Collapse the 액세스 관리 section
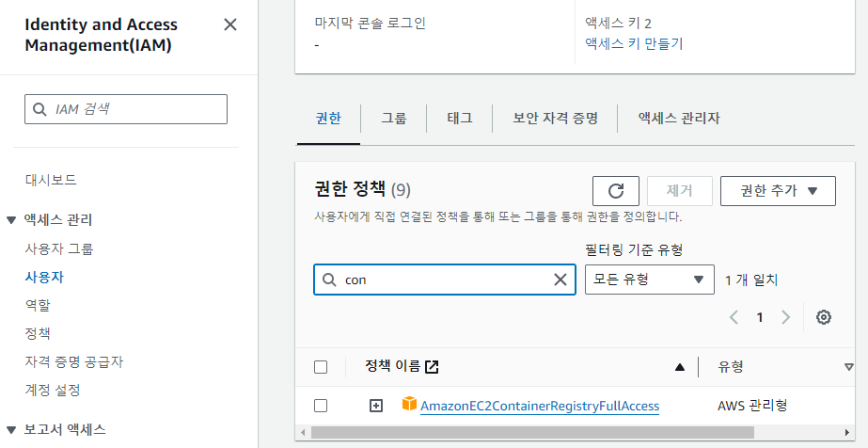 [x=11, y=220]
